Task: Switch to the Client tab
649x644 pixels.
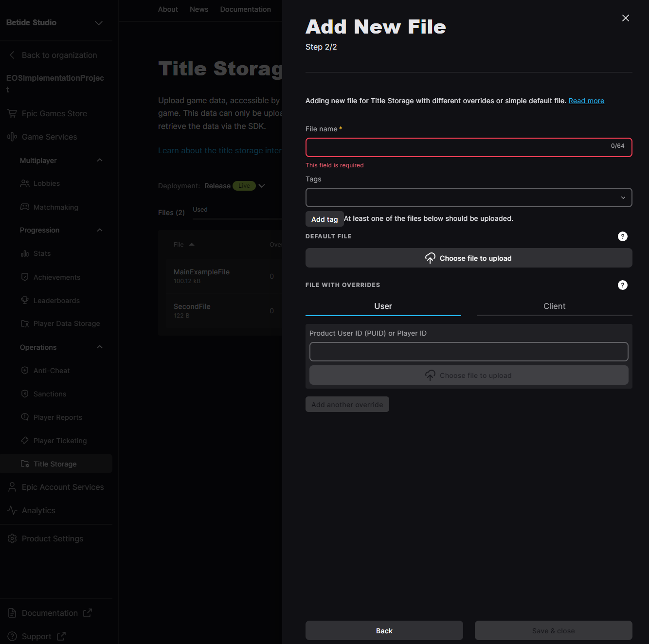Action: pos(554,306)
